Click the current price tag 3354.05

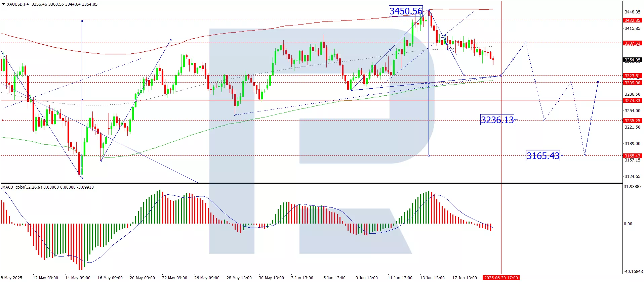click(632, 60)
